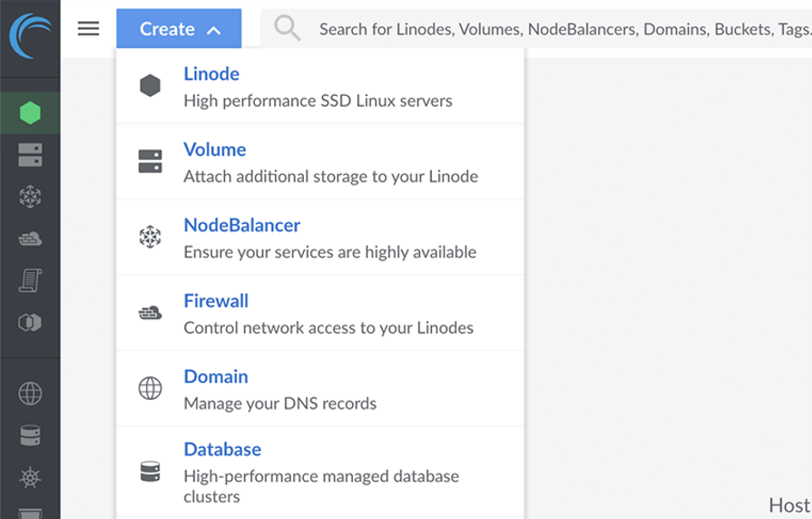Open Databases from the sidebar cylinder icon
The image size is (812, 519).
pos(30,436)
